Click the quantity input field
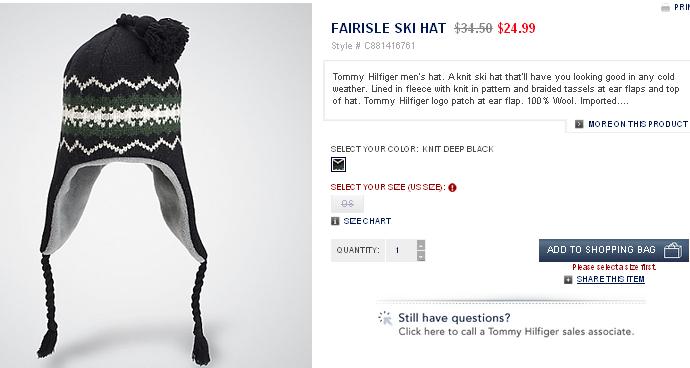Viewport: 690px width, 368px height. point(401,250)
